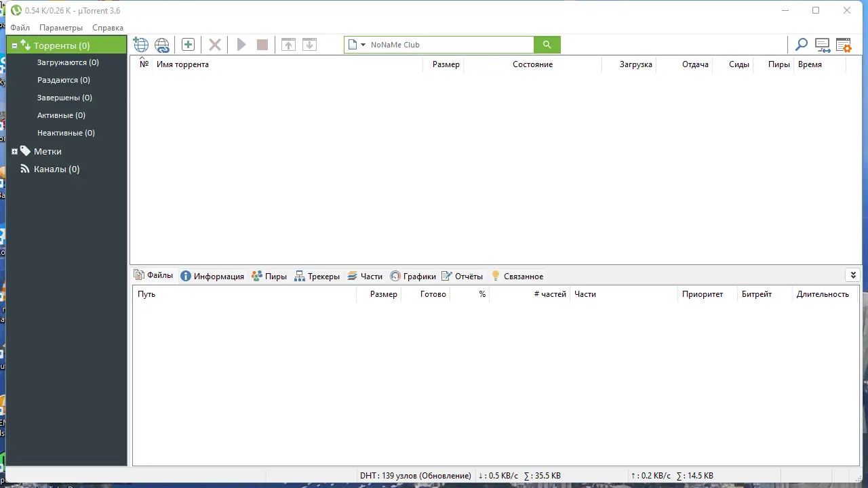Collapse the detailed info panel chevron

tap(853, 275)
